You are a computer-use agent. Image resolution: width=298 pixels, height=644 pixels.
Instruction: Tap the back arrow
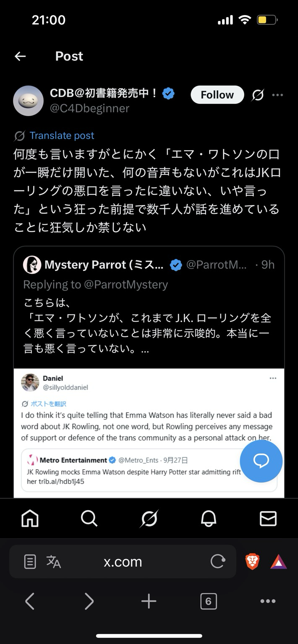point(20,56)
